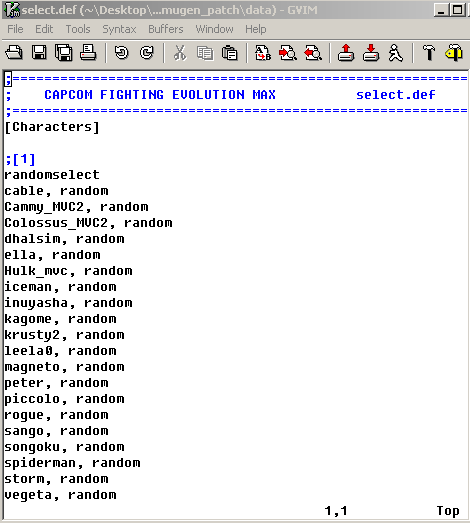470x523 pixels.
Task: Click the 'dhalsim, random' line
Action: (x=64, y=239)
